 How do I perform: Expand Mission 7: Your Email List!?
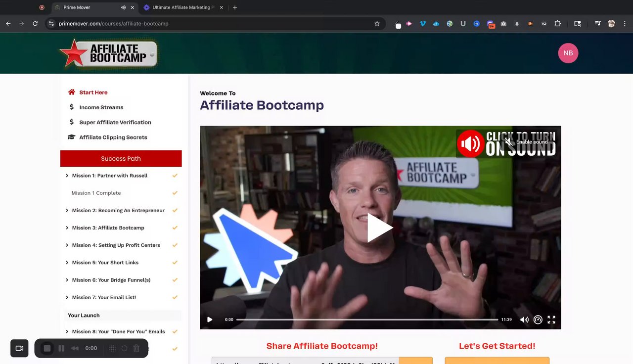67,297
